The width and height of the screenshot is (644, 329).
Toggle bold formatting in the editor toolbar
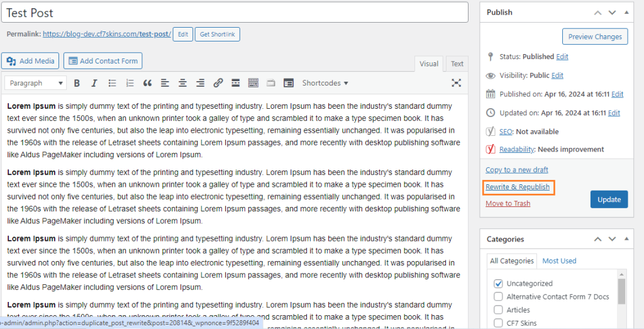pyautogui.click(x=77, y=83)
